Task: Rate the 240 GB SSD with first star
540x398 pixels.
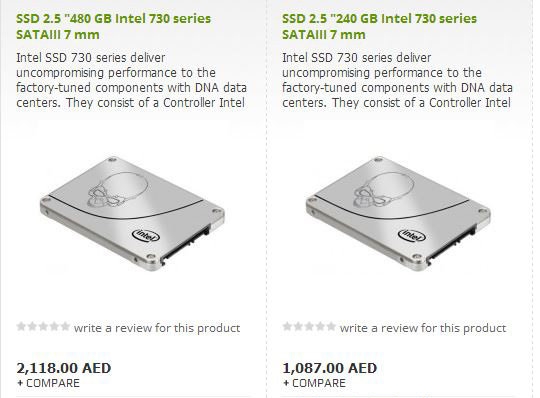Action: (287, 326)
